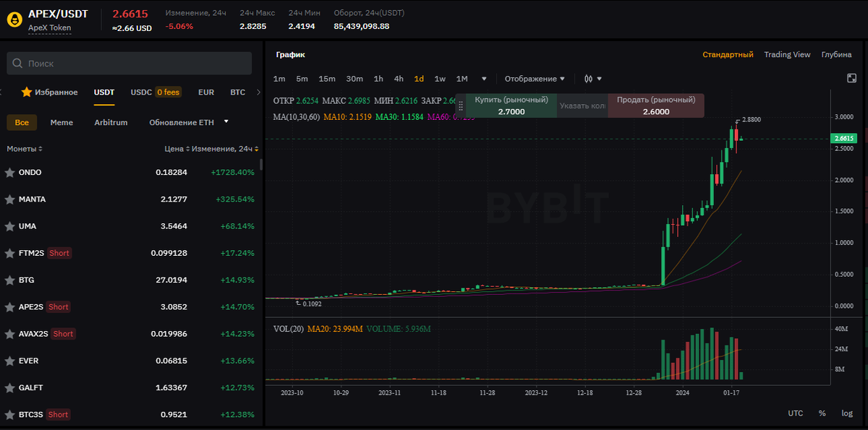Toggle favorite star for BTG
This screenshot has height=430, width=868.
(10, 280)
